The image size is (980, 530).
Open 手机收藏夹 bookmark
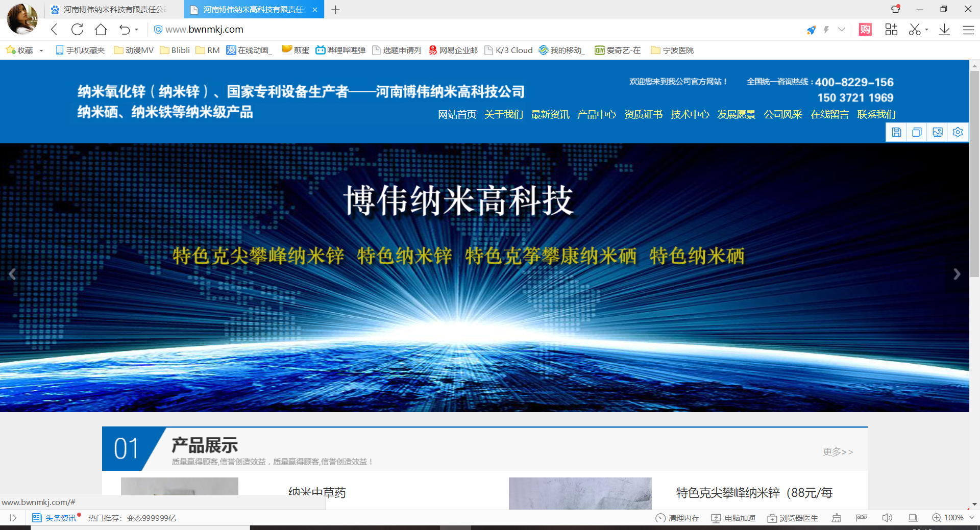click(x=80, y=50)
